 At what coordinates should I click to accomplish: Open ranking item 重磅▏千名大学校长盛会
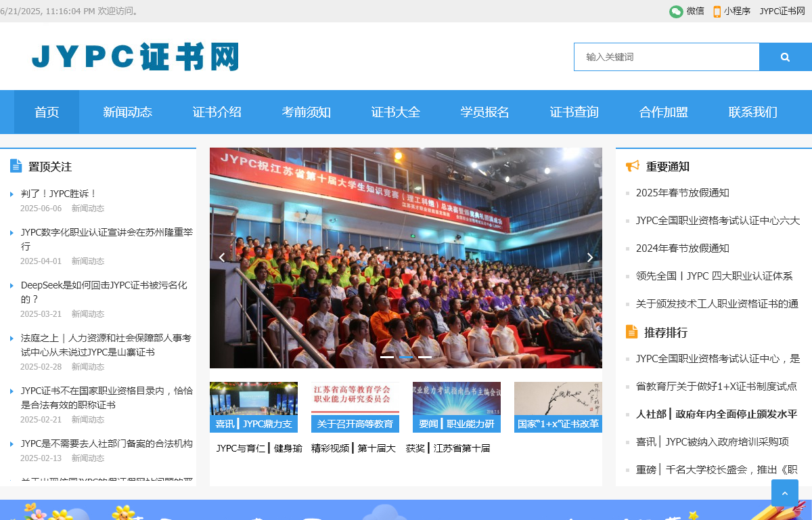tap(717, 470)
